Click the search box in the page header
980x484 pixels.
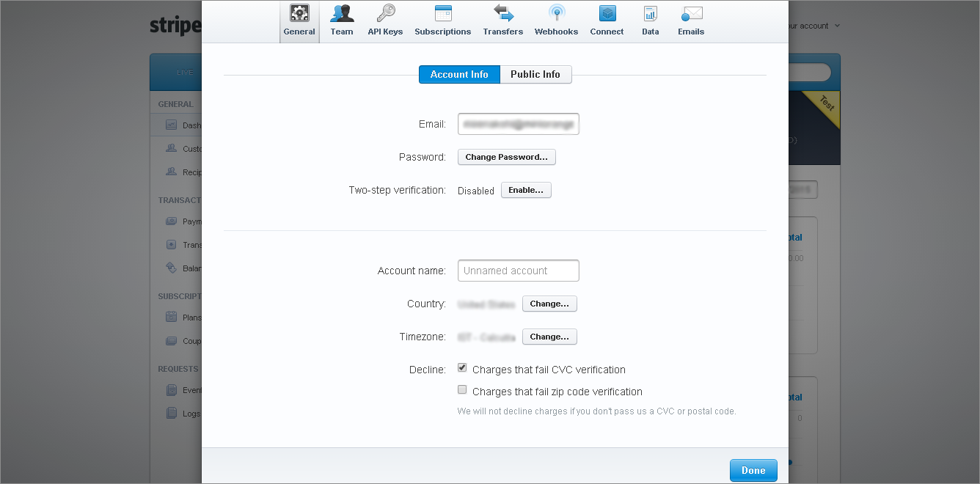click(x=810, y=73)
